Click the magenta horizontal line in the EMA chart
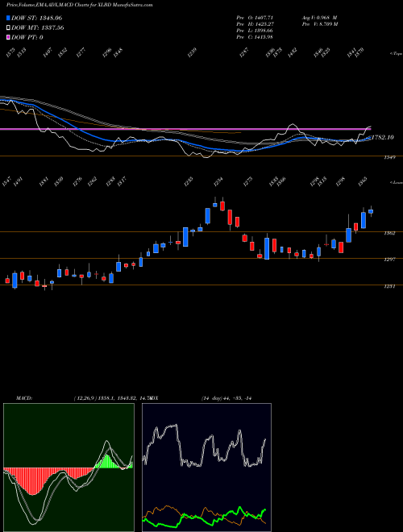Viewport: 403px width, 532px height. pyautogui.click(x=185, y=129)
